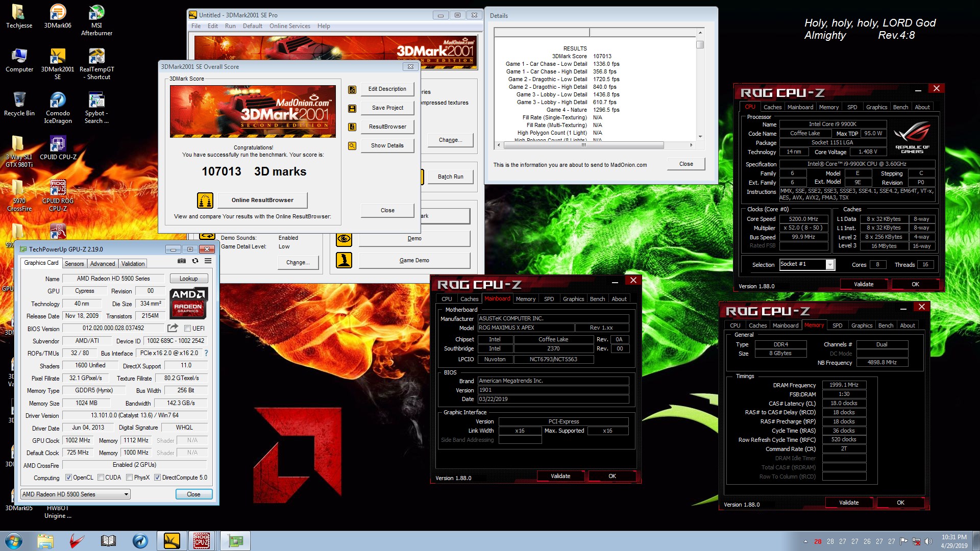This screenshot has height=551, width=980.
Task: Click the icon left of Online ResultBrowser
Action: [205, 200]
